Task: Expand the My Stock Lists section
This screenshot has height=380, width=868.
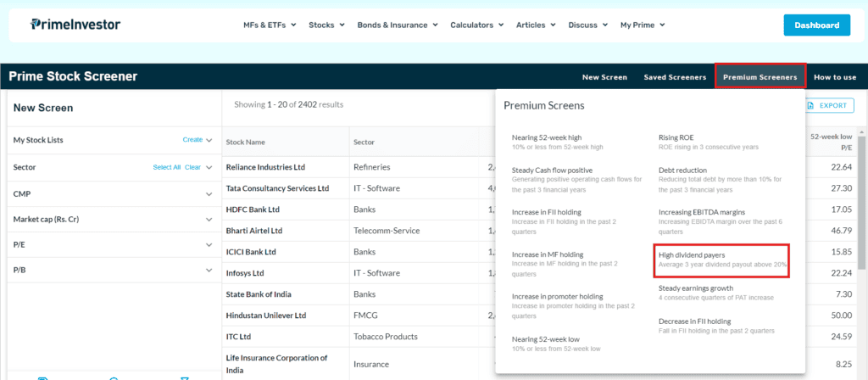Action: pyautogui.click(x=209, y=140)
